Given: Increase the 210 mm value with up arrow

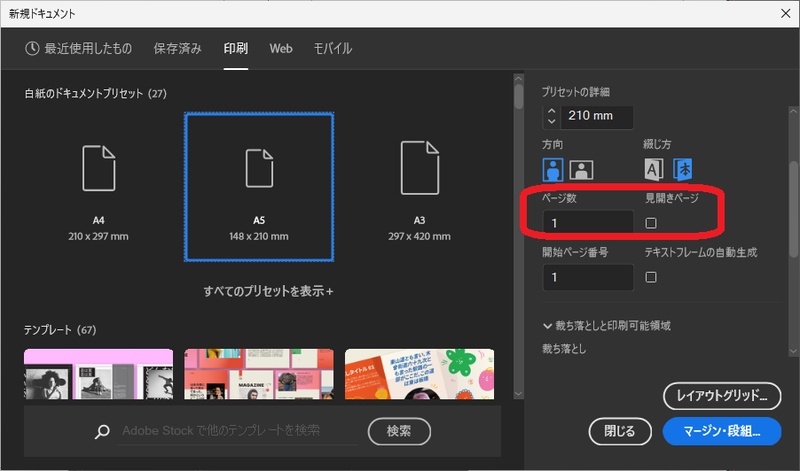Looking at the screenshot, I should click(x=551, y=111).
